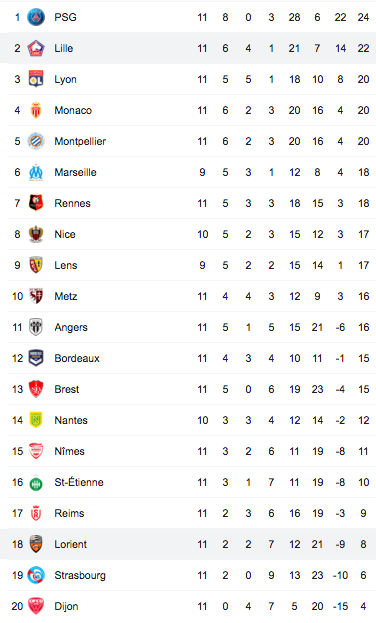The width and height of the screenshot is (376, 623).
Task: Click the Monaco club crest icon
Action: (36, 110)
